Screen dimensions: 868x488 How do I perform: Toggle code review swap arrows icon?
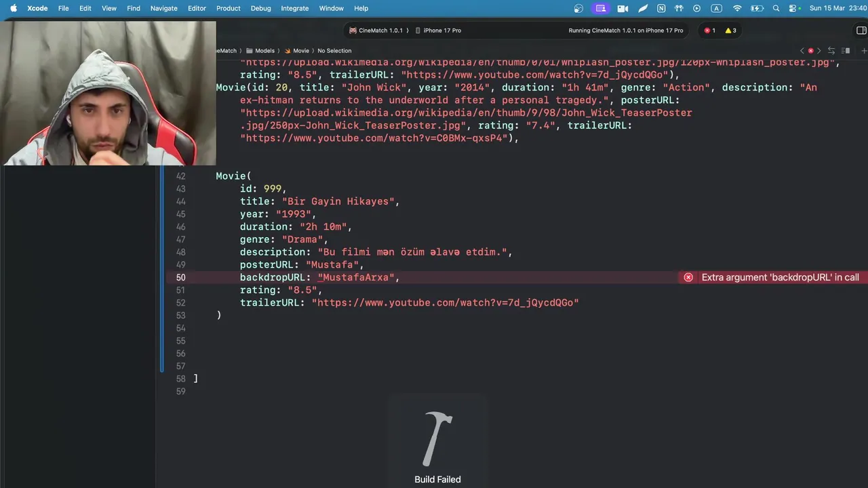click(x=831, y=51)
